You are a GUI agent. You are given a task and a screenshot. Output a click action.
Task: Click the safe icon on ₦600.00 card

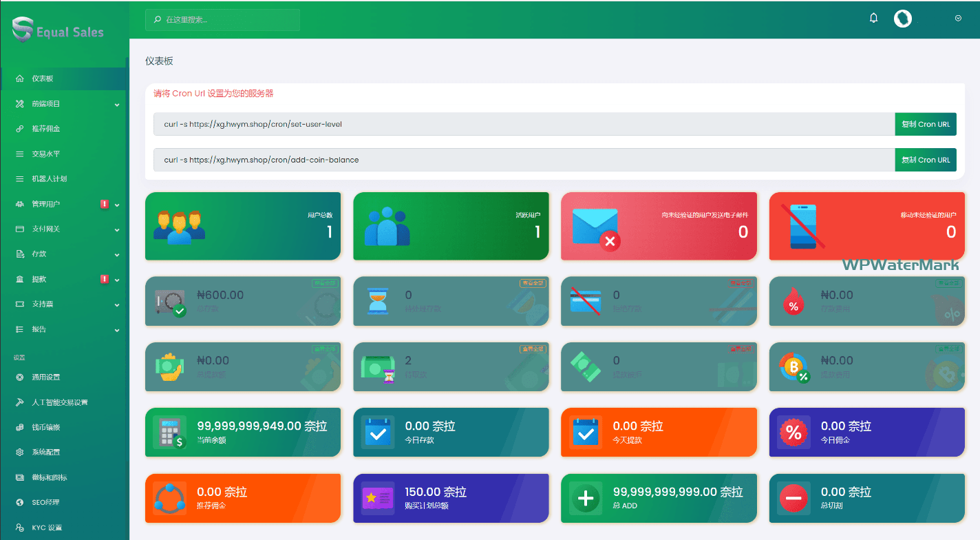170,302
